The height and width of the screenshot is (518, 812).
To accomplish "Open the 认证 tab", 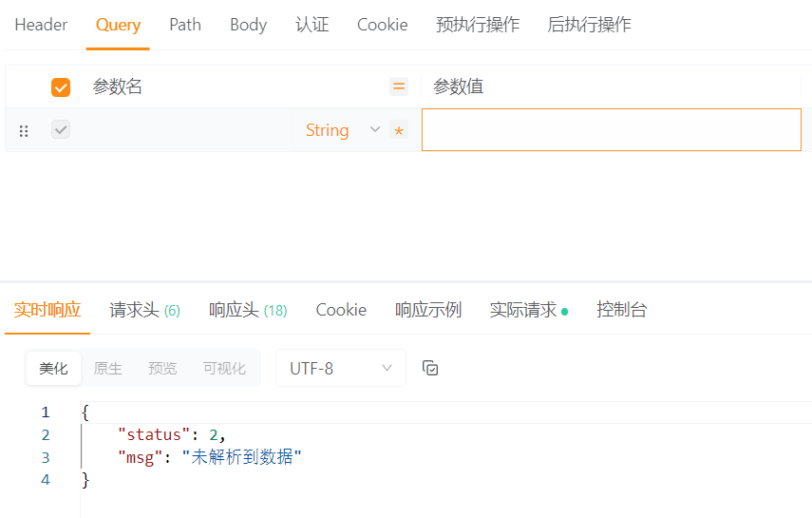I will point(312,25).
